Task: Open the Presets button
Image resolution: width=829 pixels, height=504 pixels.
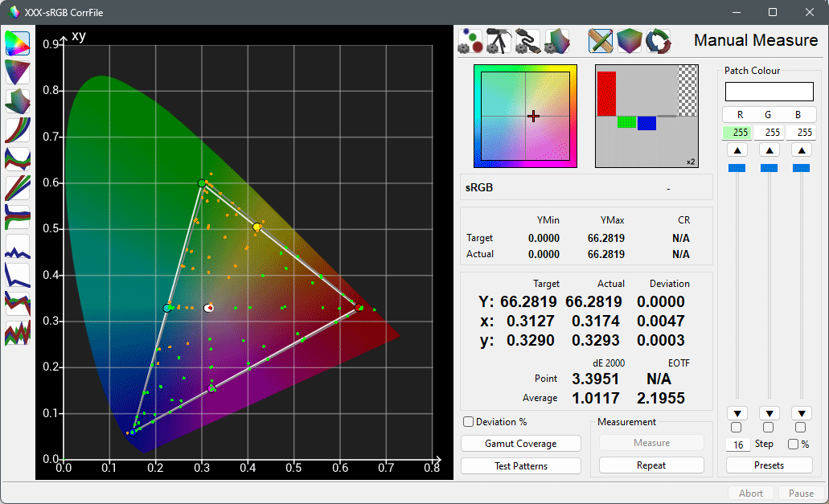Action: 769,465
